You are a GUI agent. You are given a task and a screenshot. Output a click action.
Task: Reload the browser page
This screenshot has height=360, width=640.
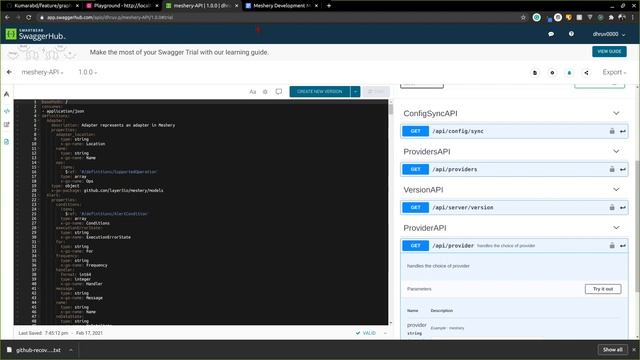29,18
